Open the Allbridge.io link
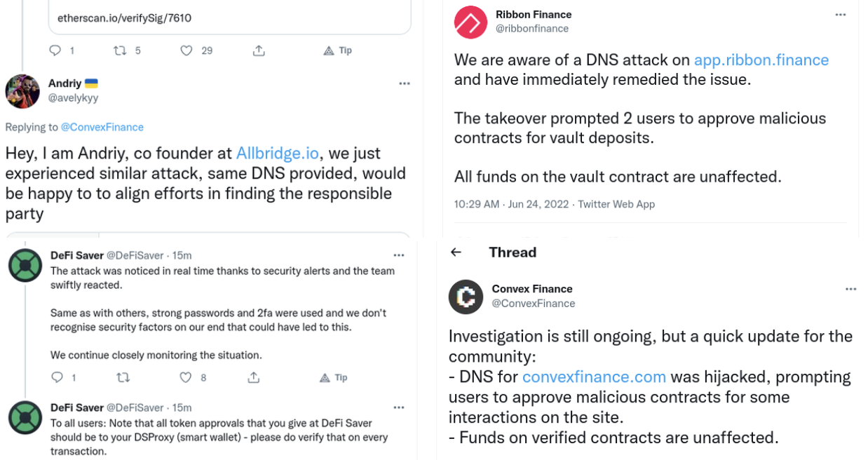The height and width of the screenshot is (460, 868). click(x=278, y=153)
